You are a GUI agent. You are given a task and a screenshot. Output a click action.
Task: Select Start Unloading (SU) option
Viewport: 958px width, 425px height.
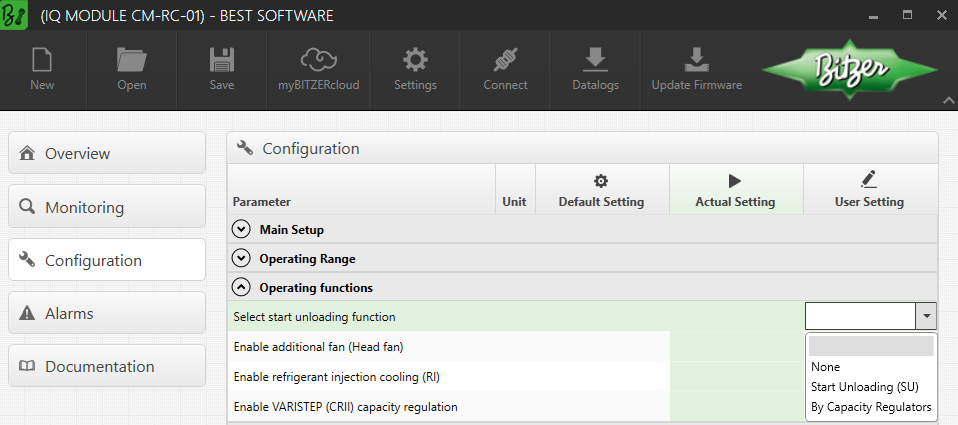(x=864, y=387)
